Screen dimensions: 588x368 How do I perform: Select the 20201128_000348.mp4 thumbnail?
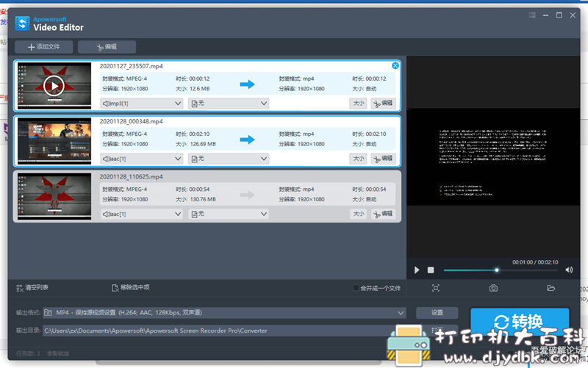54,141
